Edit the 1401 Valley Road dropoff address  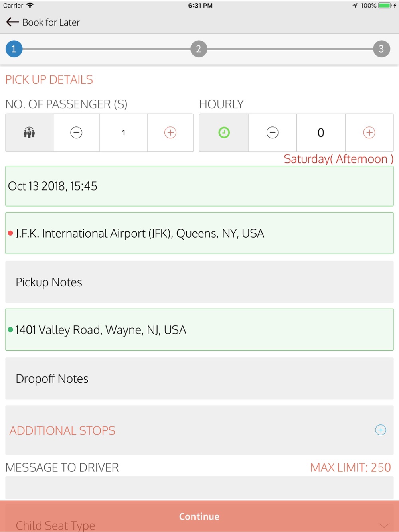click(199, 330)
